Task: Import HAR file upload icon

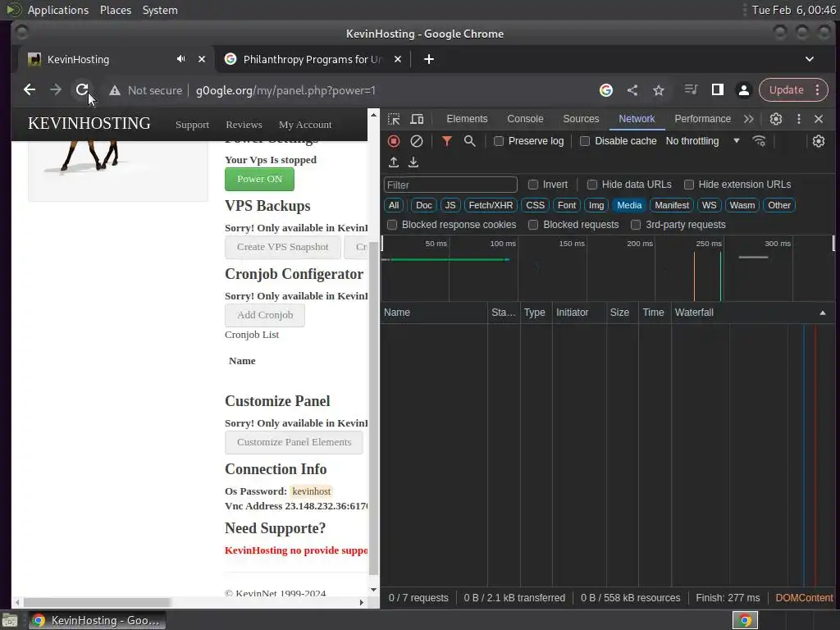Action: 394,162
